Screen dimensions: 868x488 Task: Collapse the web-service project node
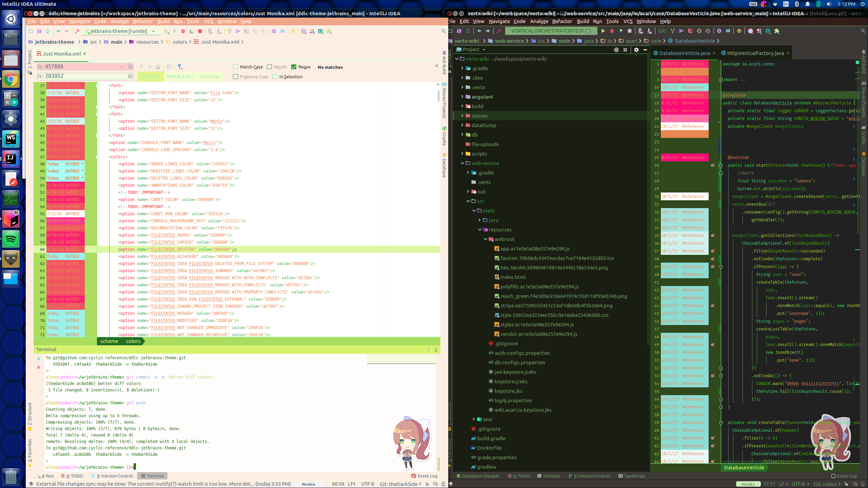[x=462, y=163]
